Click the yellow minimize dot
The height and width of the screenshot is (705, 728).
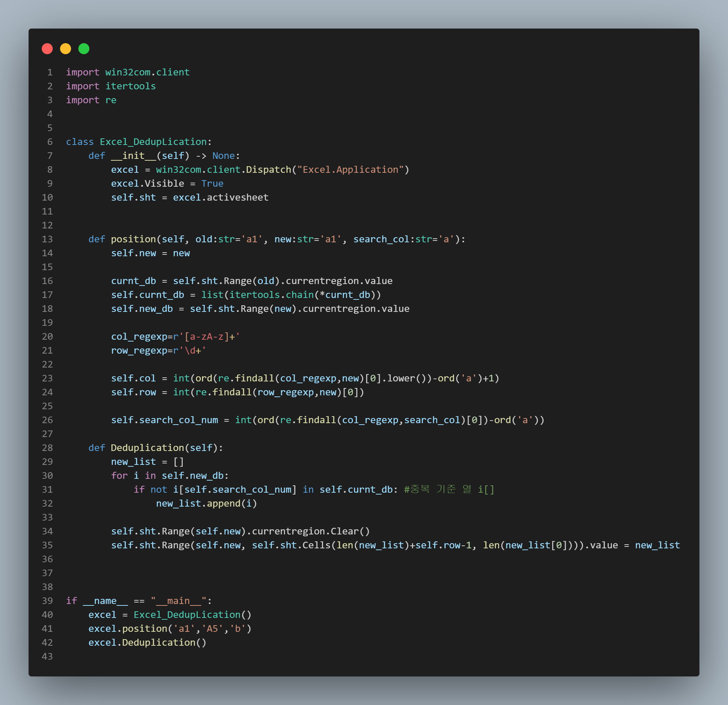66,49
